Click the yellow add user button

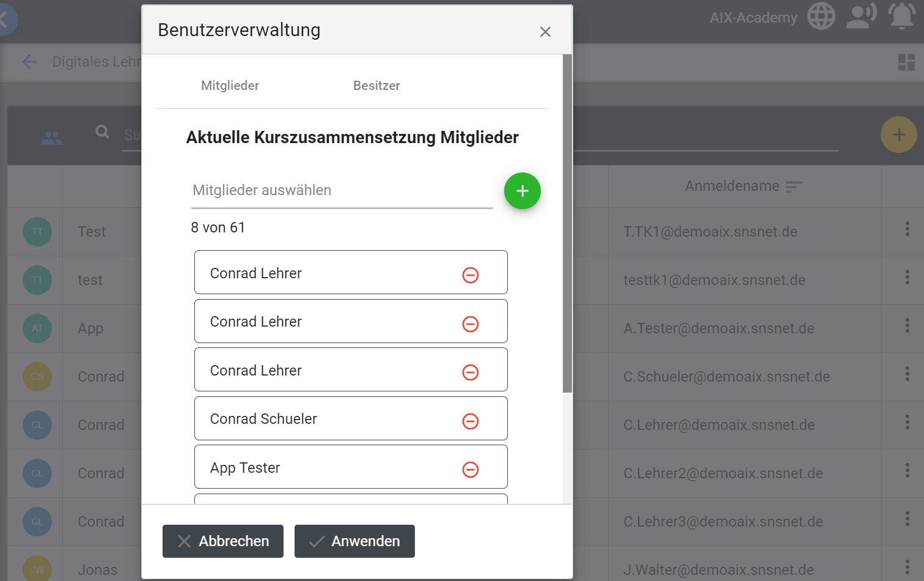pos(898,135)
